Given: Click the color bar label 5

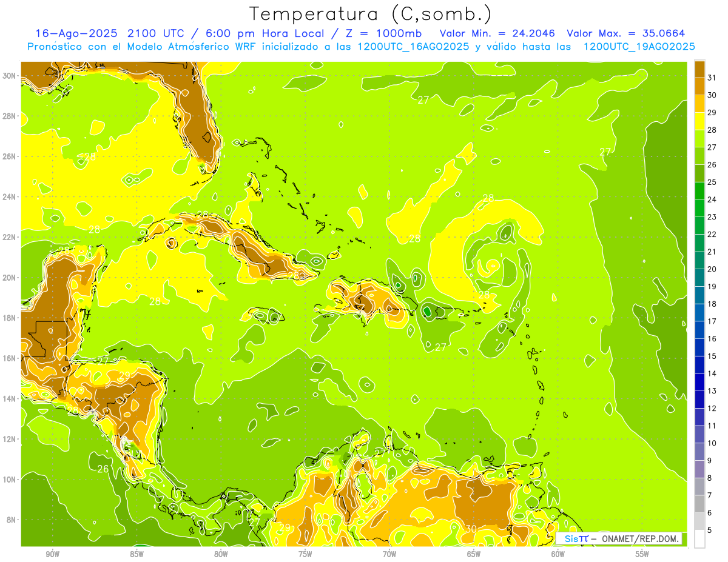Looking at the screenshot, I should 710,530.
